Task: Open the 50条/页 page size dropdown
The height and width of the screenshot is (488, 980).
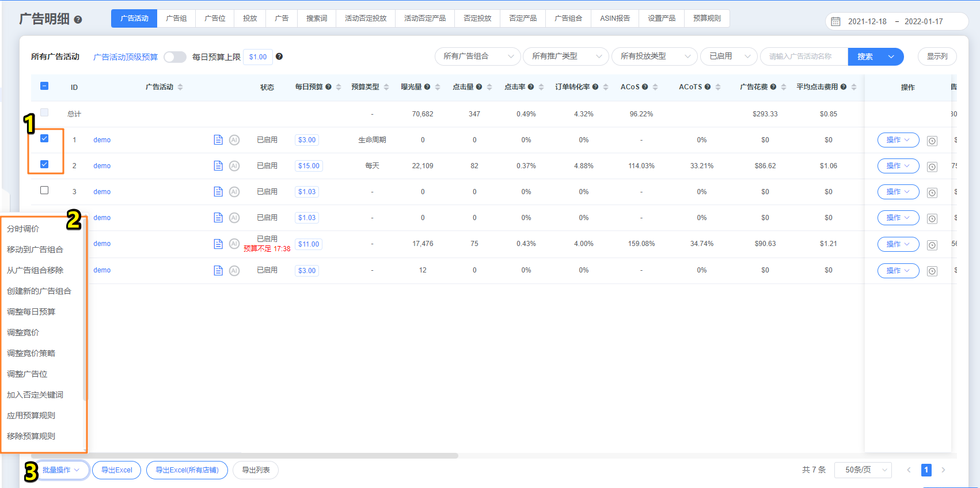Action: 865,470
